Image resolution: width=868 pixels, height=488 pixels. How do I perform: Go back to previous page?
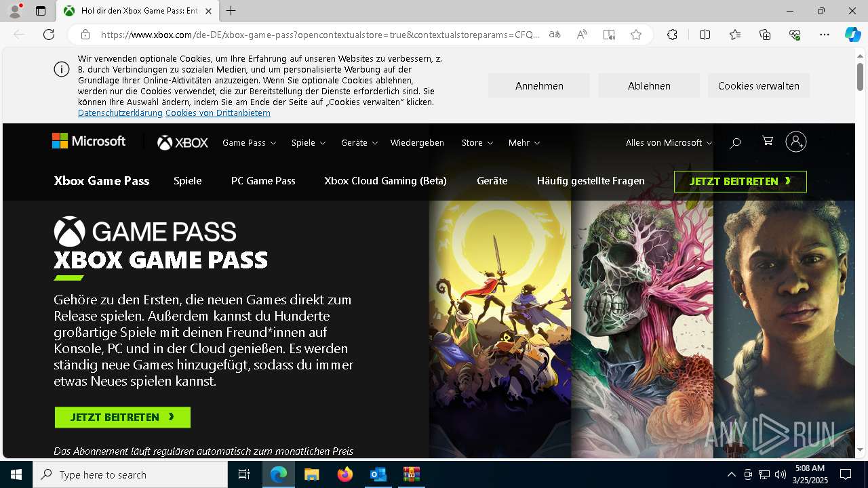19,35
